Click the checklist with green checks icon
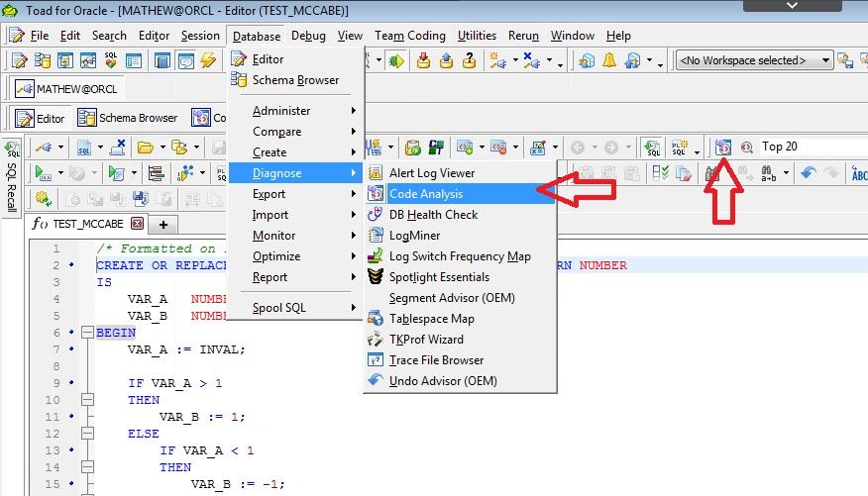This screenshot has width=868, height=496. (661, 173)
